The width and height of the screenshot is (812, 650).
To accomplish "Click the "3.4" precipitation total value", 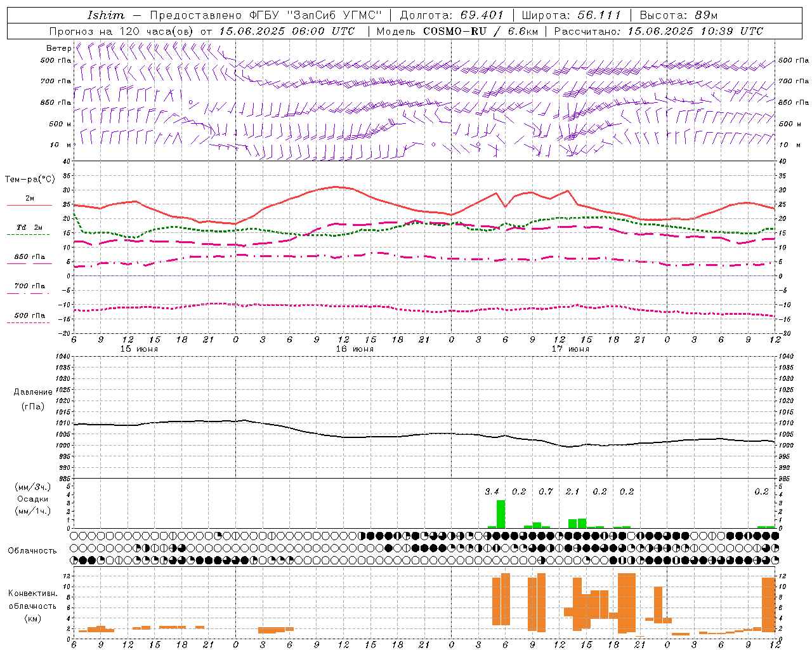I will click(x=492, y=491).
